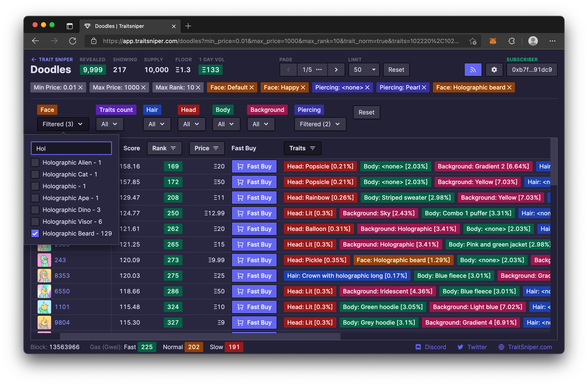Click the browser forward arrow
Image resolution: width=588 pixels, height=385 pixels.
54,41
